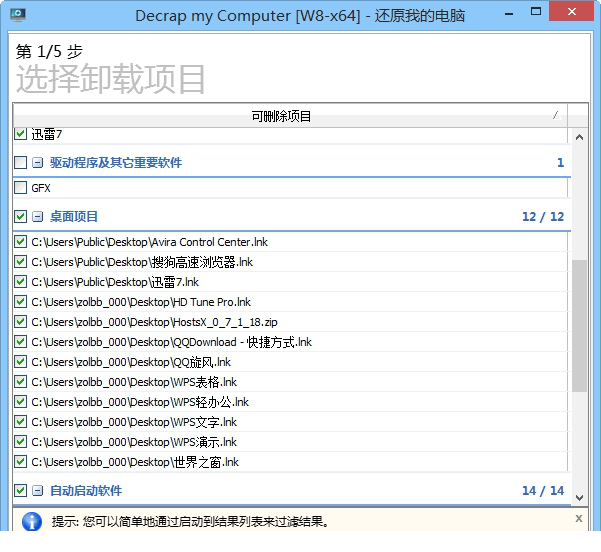
Task: Uncheck Avira Control Center.lnk checkbox
Action: tap(20, 242)
